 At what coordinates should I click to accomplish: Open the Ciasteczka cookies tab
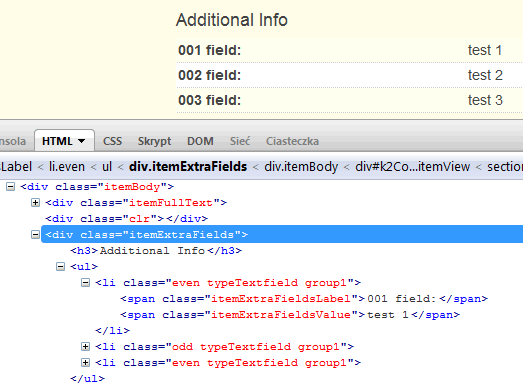292,141
